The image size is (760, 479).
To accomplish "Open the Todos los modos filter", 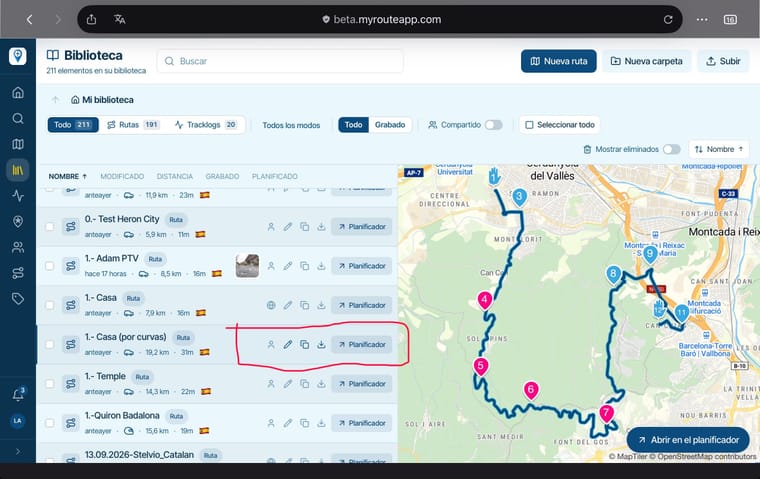I will pyautogui.click(x=291, y=125).
